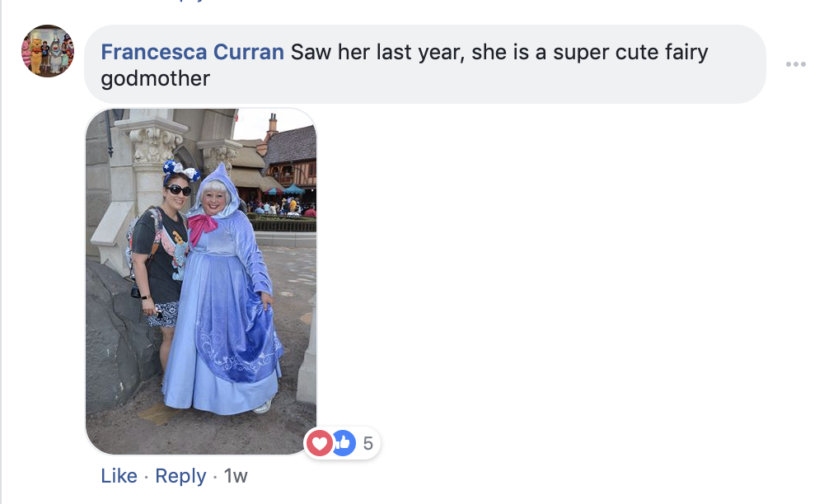Like Francesca Curran's comment
Viewport: 824px width, 504px height.
[x=119, y=476]
